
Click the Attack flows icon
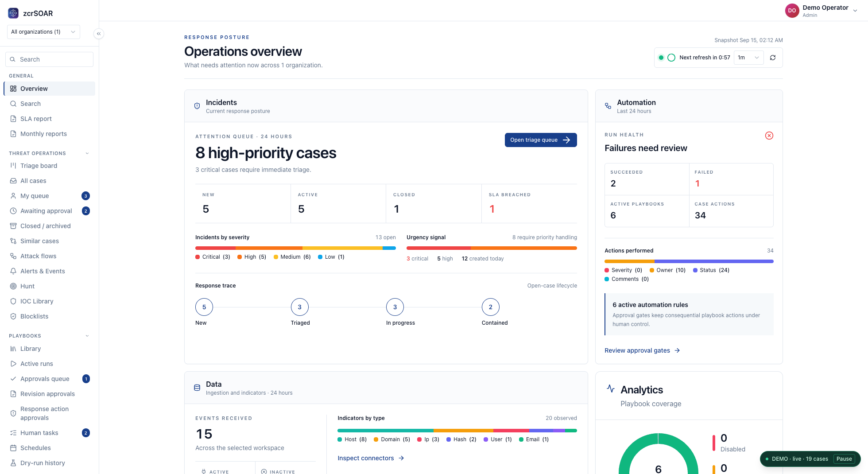coord(13,256)
